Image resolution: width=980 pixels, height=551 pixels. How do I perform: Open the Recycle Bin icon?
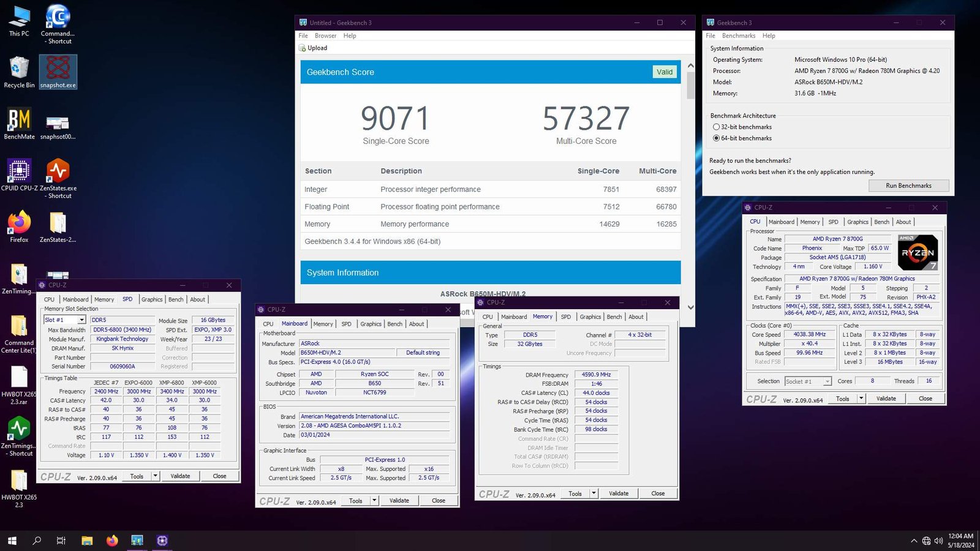click(19, 69)
